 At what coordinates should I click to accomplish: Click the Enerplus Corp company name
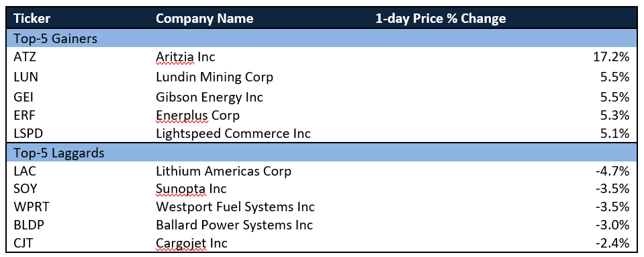point(197,116)
